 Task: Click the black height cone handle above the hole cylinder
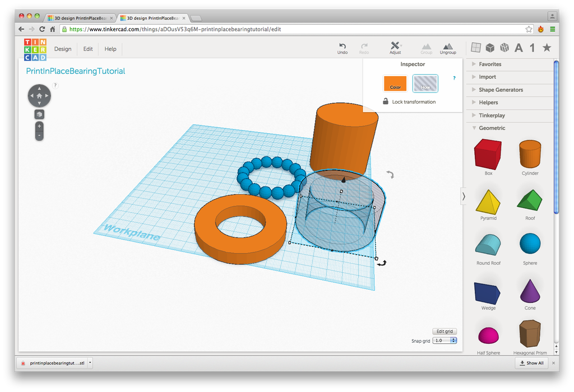[344, 180]
